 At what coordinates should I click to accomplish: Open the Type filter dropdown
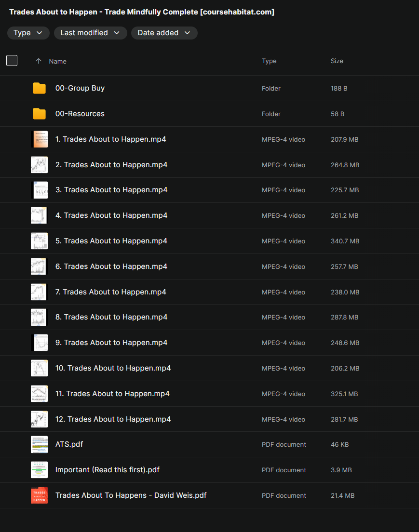[28, 33]
